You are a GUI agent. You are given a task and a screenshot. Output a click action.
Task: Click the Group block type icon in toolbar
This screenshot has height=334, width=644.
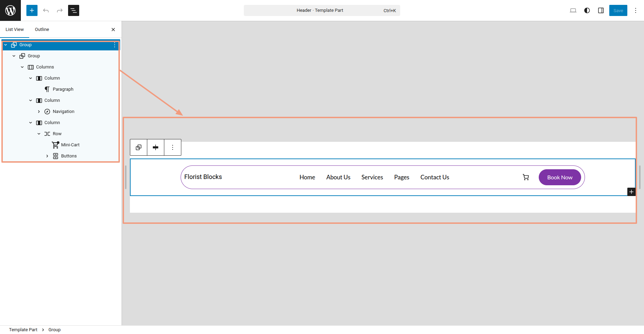[x=139, y=147]
